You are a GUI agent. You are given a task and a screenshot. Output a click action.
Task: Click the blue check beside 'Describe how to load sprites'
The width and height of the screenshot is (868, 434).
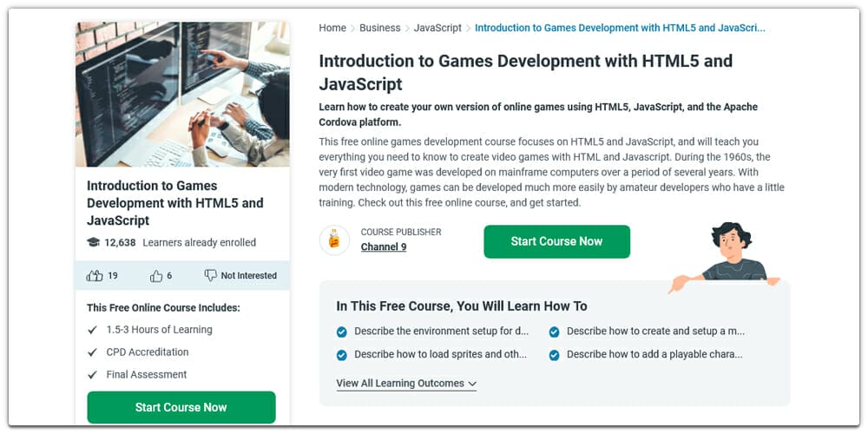click(x=341, y=355)
